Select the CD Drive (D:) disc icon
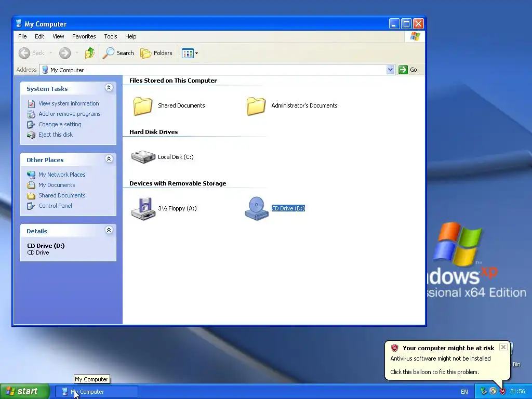Screen dimensions: 532x399 (x=257, y=209)
